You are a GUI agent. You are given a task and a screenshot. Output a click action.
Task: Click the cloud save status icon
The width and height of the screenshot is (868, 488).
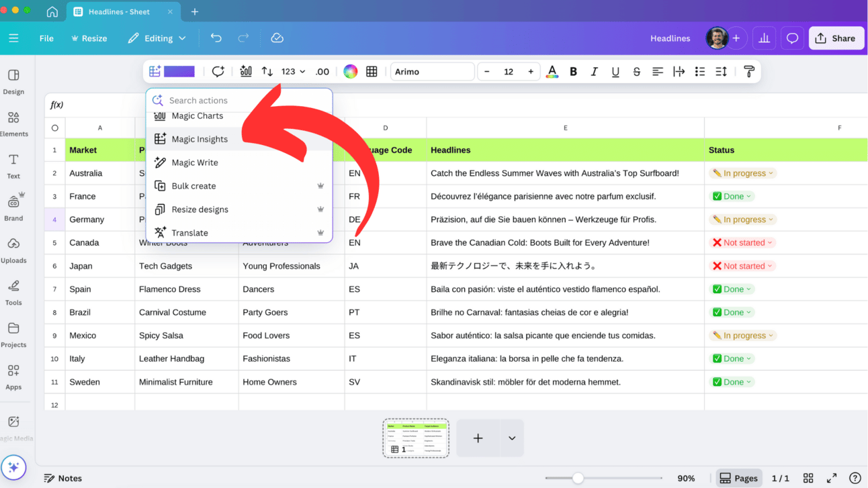pyautogui.click(x=277, y=38)
